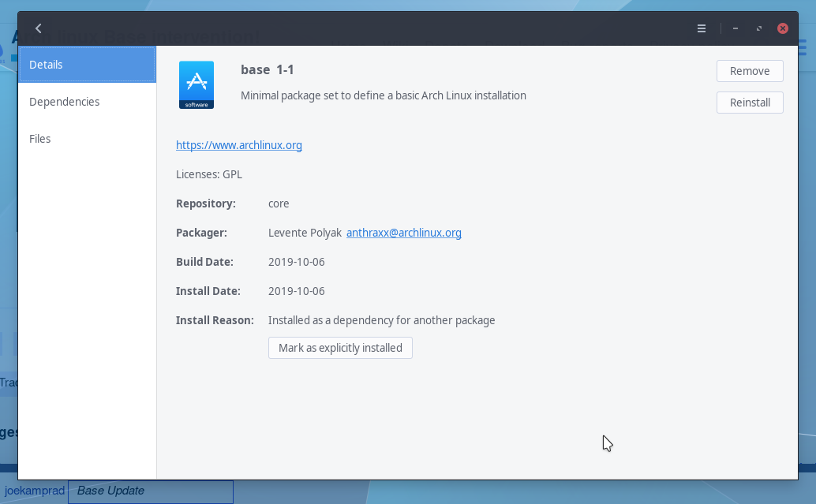This screenshot has width=816, height=504.
Task: Click the packager name 'Levente Polyak'
Action: coord(305,233)
